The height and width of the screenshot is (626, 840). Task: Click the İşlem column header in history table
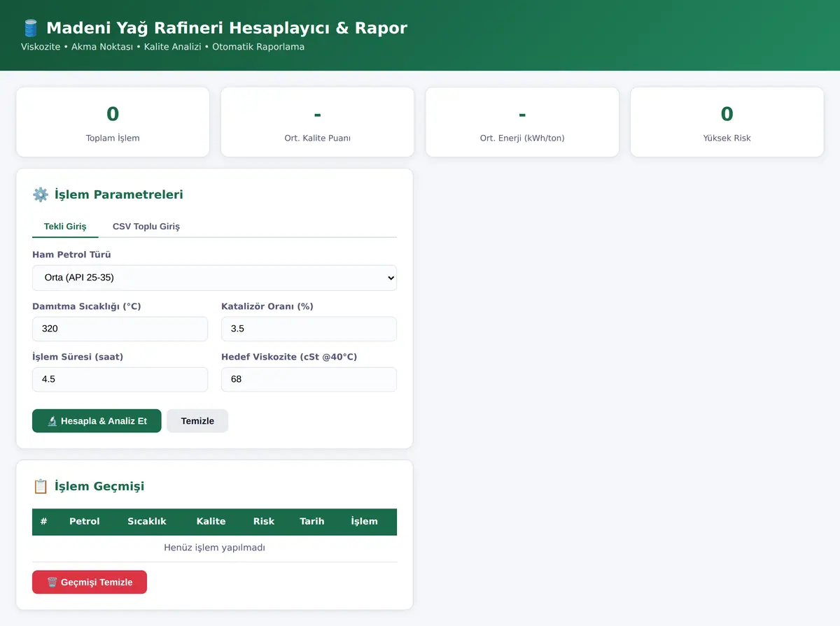(x=365, y=521)
